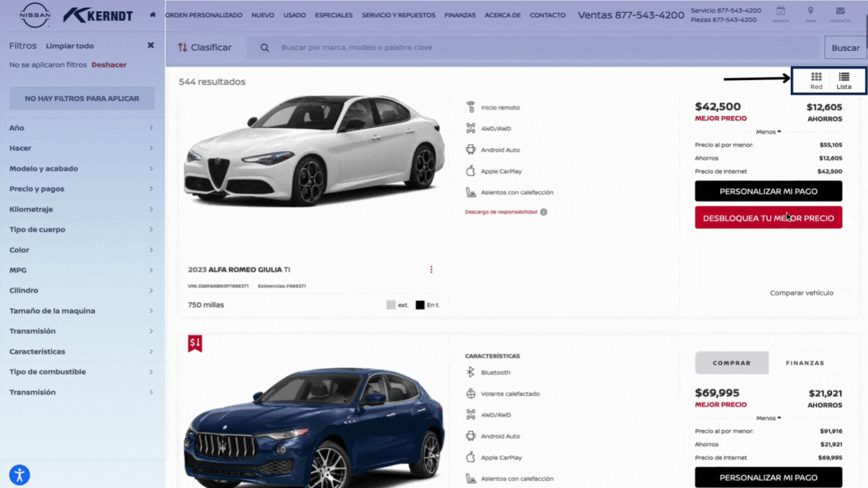This screenshot has height=488, width=868.
Task: Expand Tipo de cuerpo filter
Action: pyautogui.click(x=82, y=229)
